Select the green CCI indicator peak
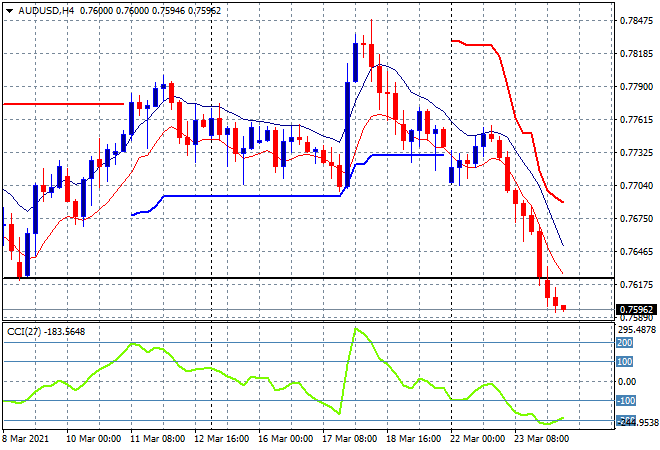The height and width of the screenshot is (450, 660). coord(354,328)
